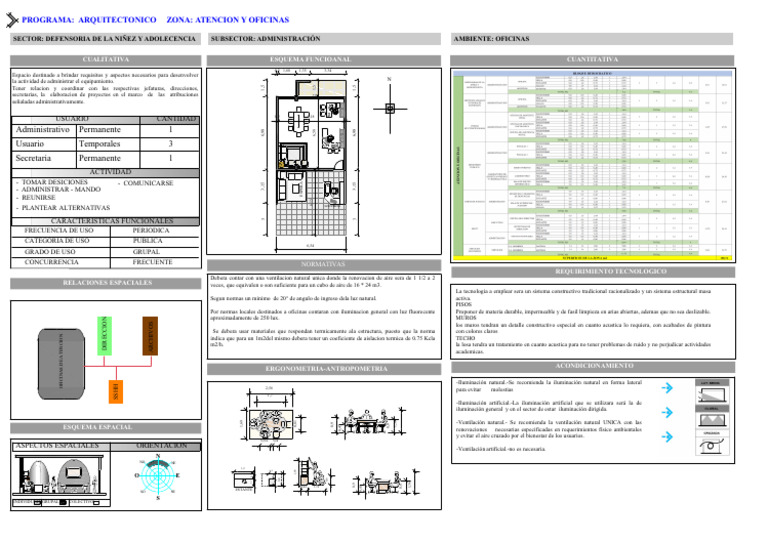
Task: Click the dome interior section sketch
Action: [x=61, y=476]
